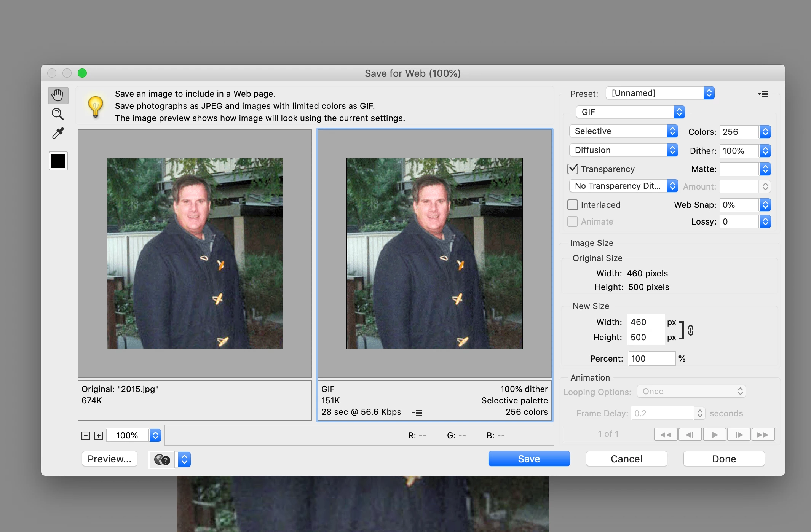Image resolution: width=811 pixels, height=532 pixels.
Task: Click the black eyedropper color swatch
Action: point(58,161)
